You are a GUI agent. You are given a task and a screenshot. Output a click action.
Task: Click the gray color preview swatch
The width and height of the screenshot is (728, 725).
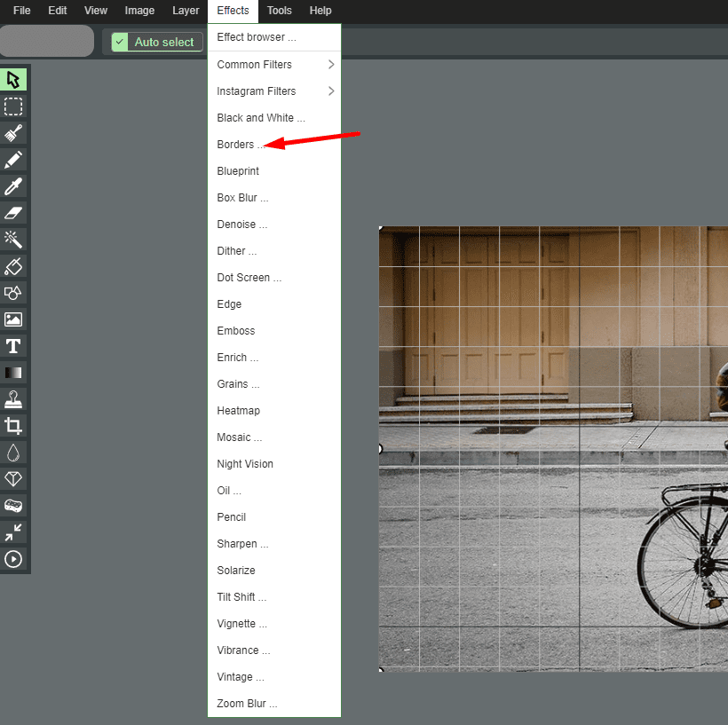click(46, 41)
